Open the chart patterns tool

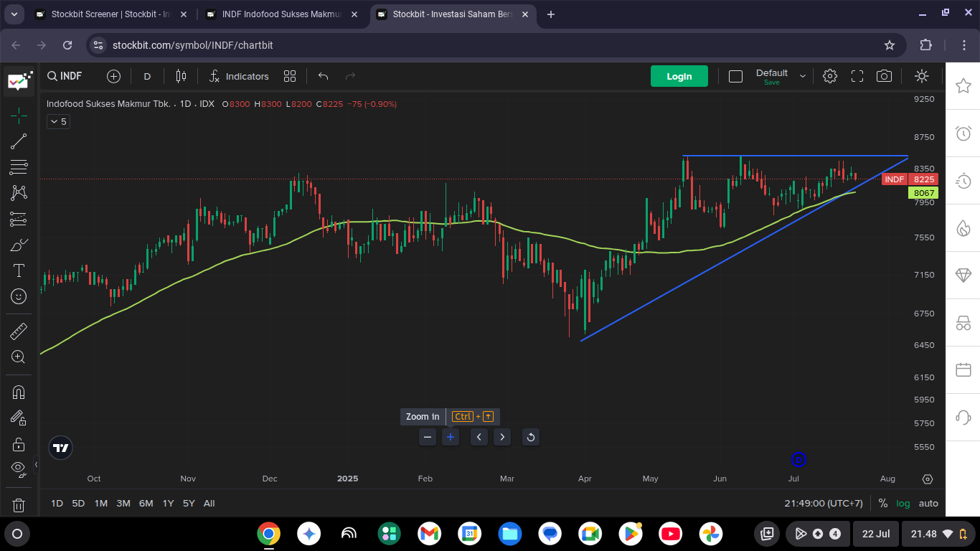click(19, 193)
